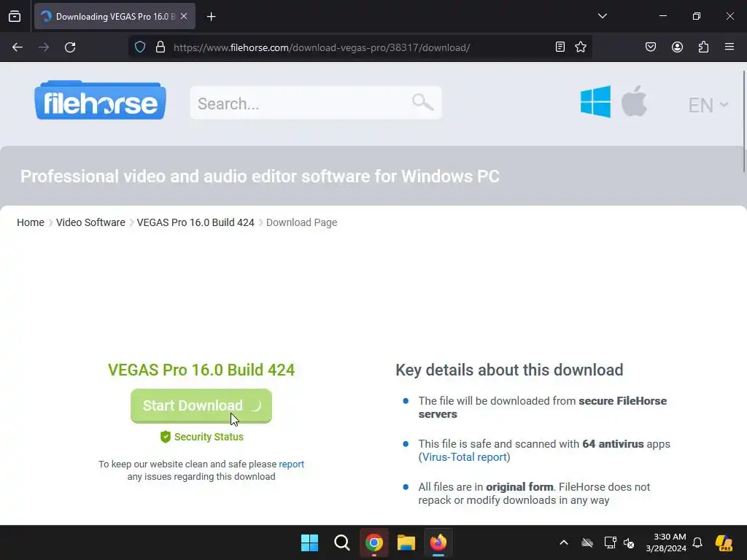
Task: Open the tracking protection shield icon
Action: pos(139,47)
